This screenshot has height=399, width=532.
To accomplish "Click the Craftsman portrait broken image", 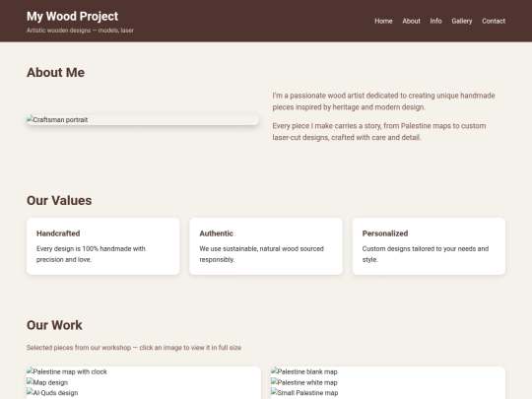I will coord(143,120).
